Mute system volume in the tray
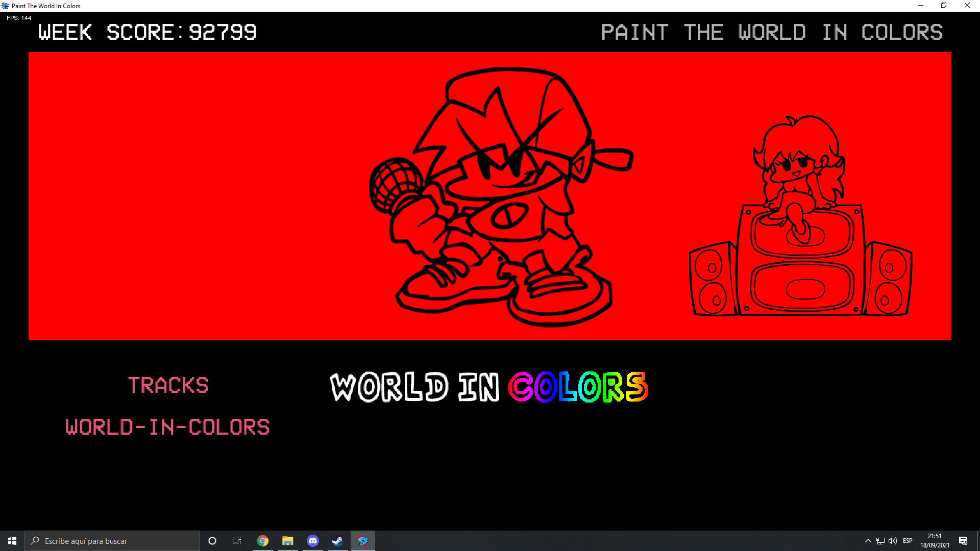 [892, 541]
